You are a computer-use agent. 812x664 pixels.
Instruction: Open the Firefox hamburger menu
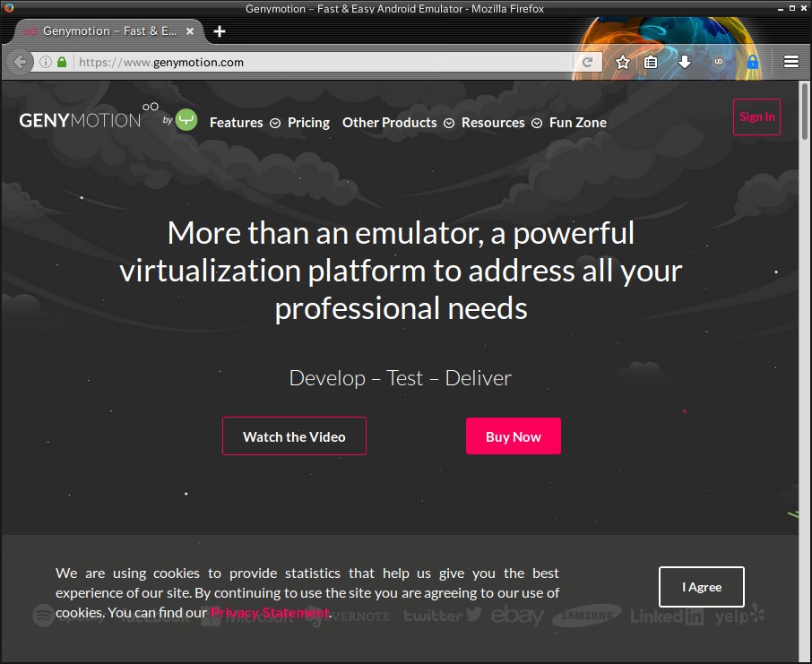tap(790, 62)
